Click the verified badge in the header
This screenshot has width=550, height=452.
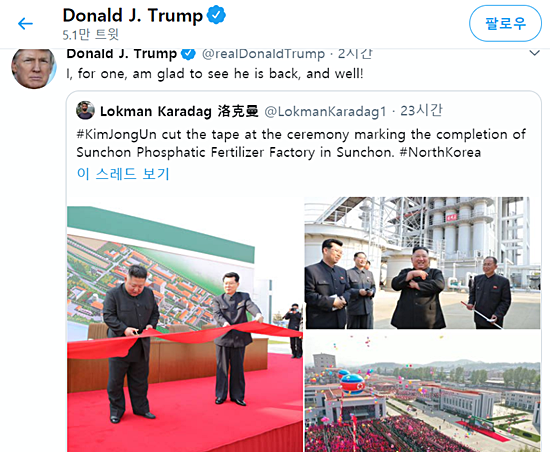coord(216,15)
